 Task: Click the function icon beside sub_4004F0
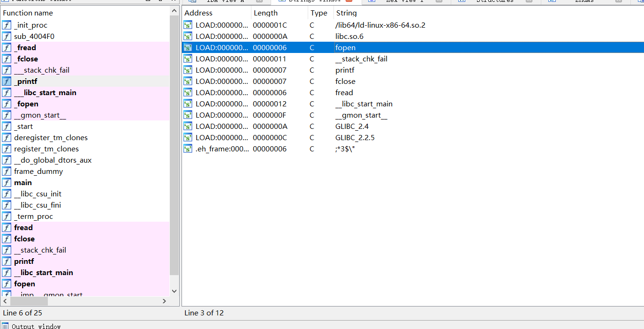point(7,37)
